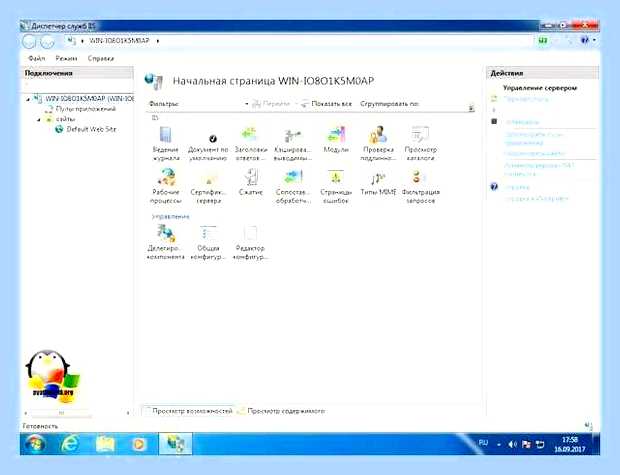620x475 pixels.
Task: Open Кэширование выводимых данных feature icon
Action: pyautogui.click(x=293, y=144)
